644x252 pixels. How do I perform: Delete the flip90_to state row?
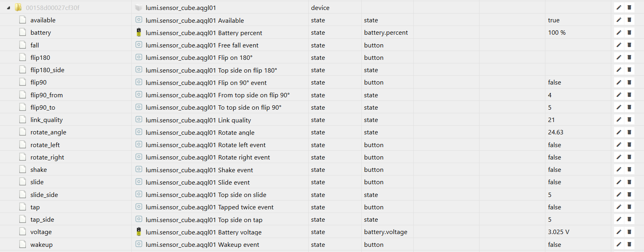point(629,107)
